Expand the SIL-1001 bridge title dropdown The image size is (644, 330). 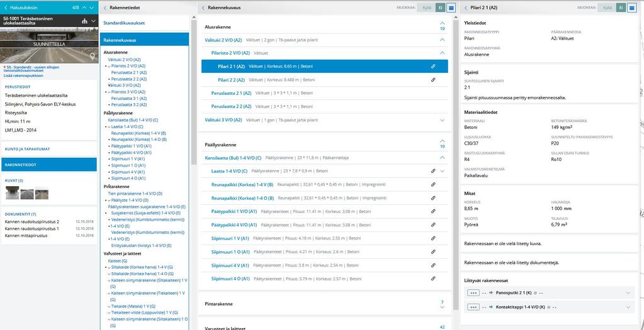[93, 21]
